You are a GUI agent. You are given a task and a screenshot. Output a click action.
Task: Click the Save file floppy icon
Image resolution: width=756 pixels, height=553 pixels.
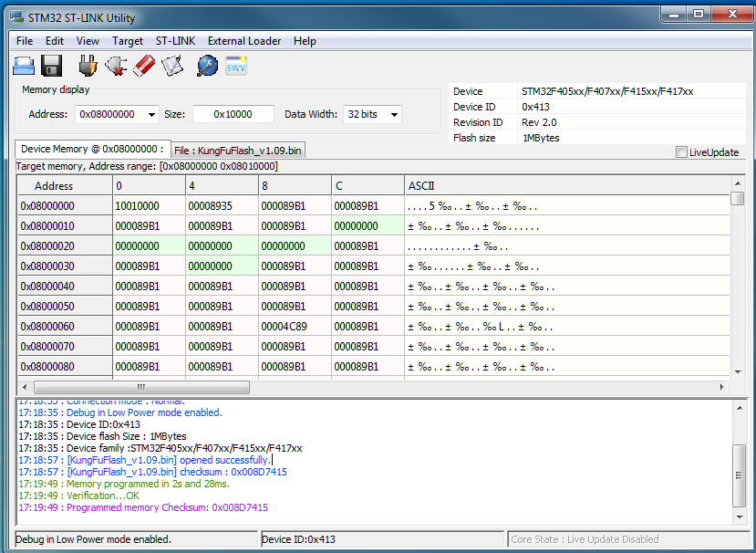(52, 66)
